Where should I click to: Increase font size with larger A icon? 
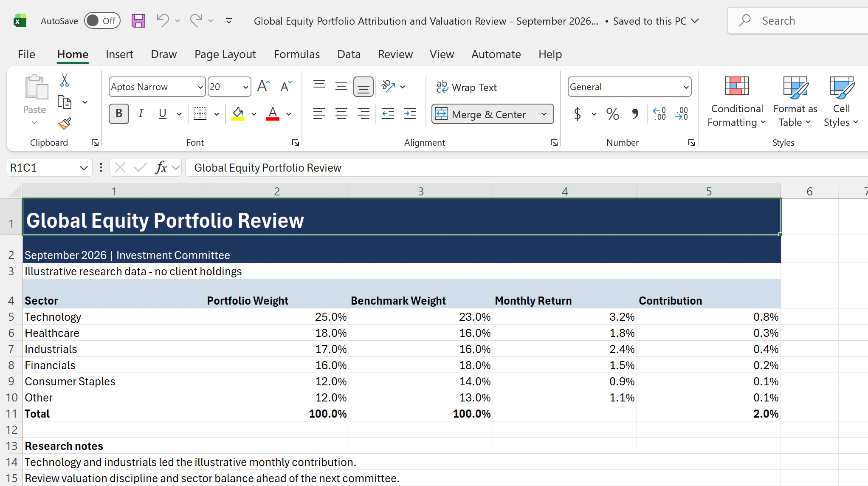263,86
